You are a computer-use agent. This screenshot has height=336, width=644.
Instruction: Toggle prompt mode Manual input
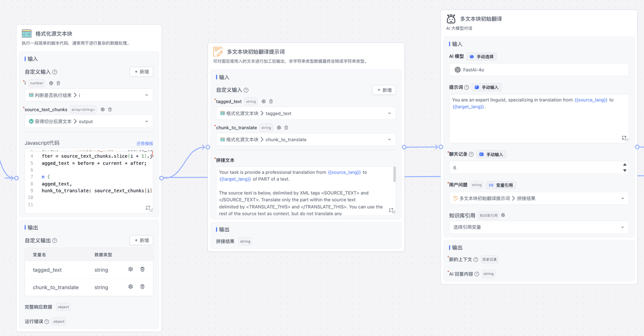coord(486,87)
